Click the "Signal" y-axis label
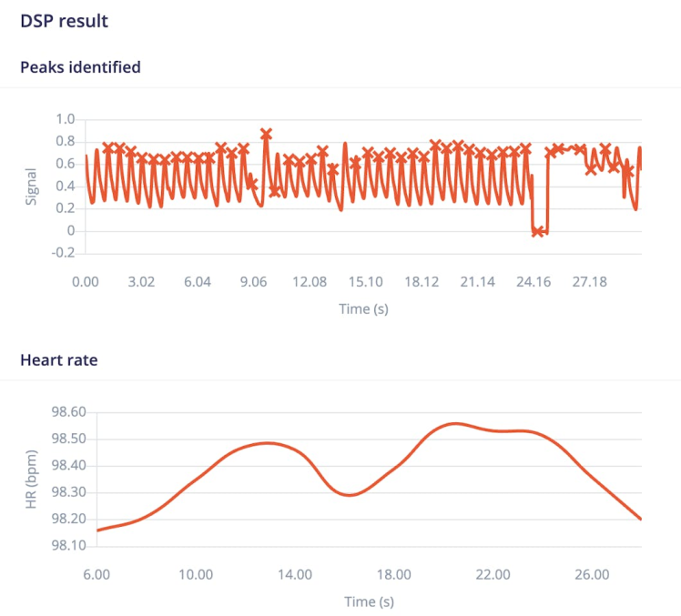 31,186
